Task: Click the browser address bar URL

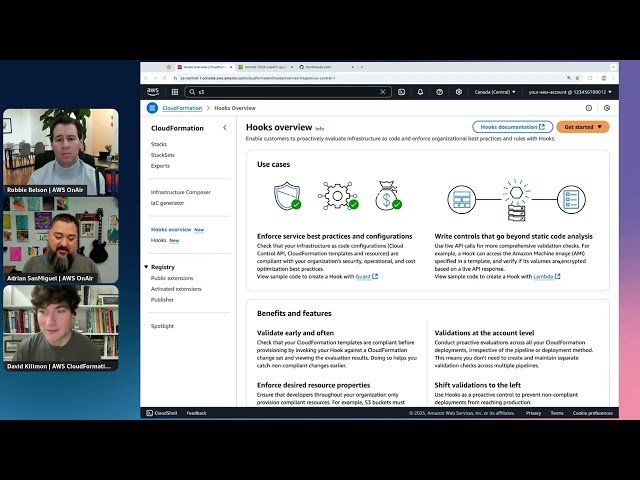Action: pos(257,78)
